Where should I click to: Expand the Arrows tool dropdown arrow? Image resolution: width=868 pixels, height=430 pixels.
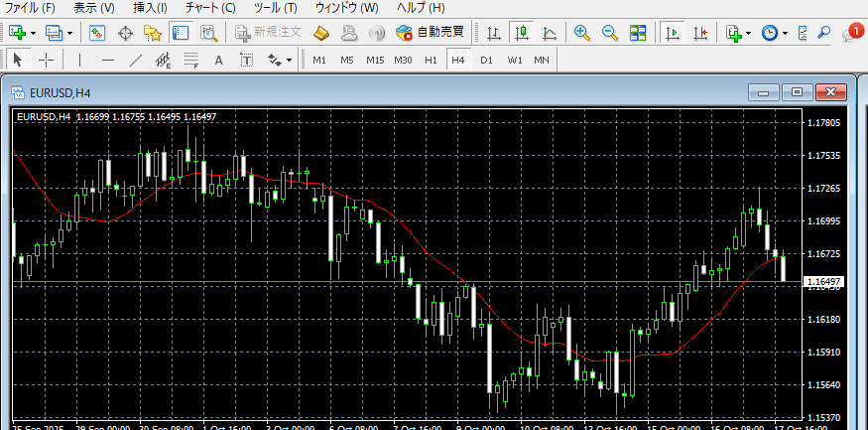tap(289, 60)
